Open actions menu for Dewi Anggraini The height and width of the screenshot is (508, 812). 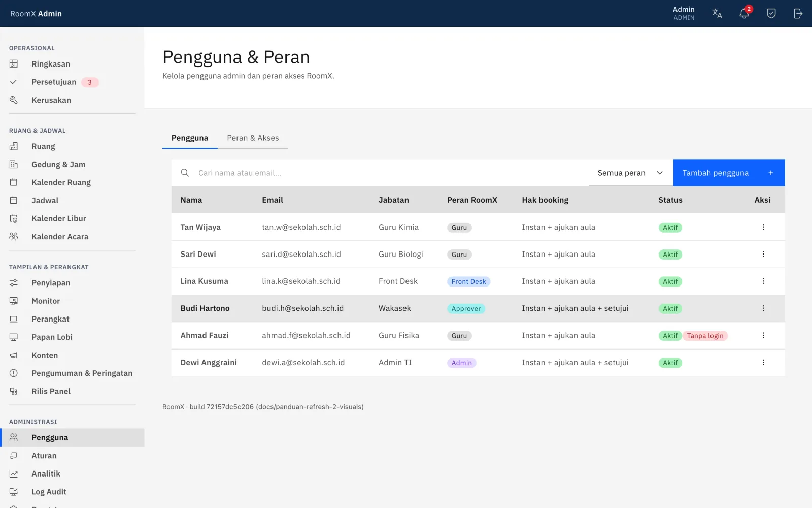pyautogui.click(x=763, y=363)
